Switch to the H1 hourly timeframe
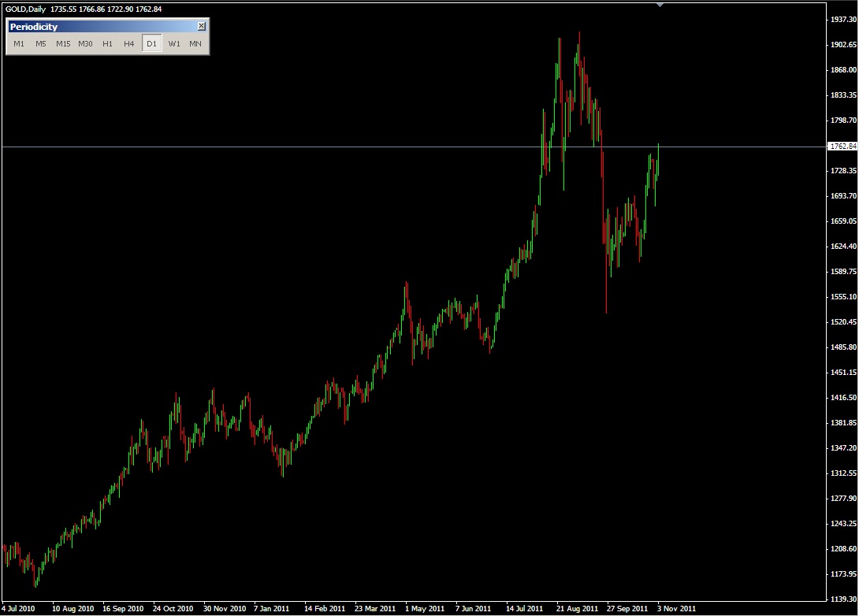 click(107, 44)
